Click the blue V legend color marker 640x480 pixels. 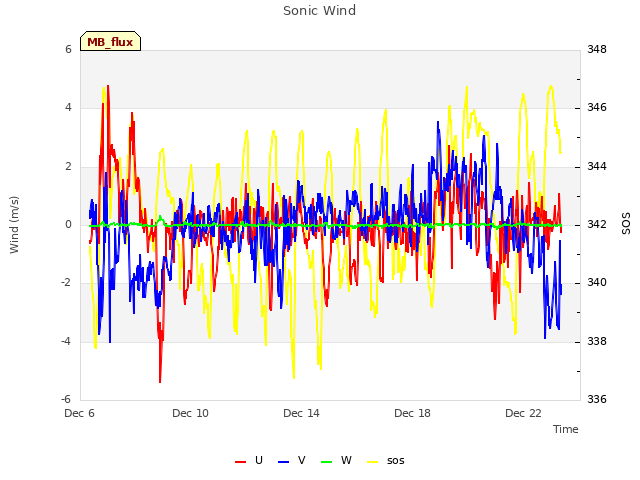[x=283, y=462]
